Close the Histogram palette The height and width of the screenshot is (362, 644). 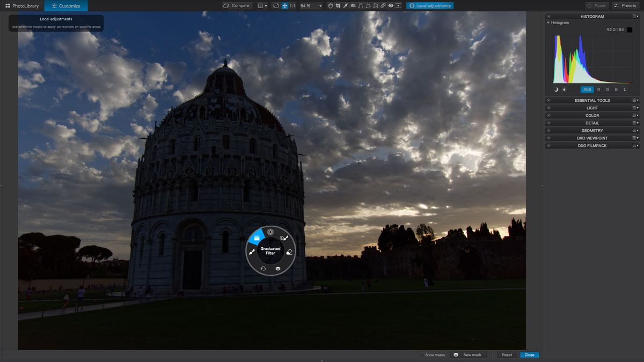point(548,17)
